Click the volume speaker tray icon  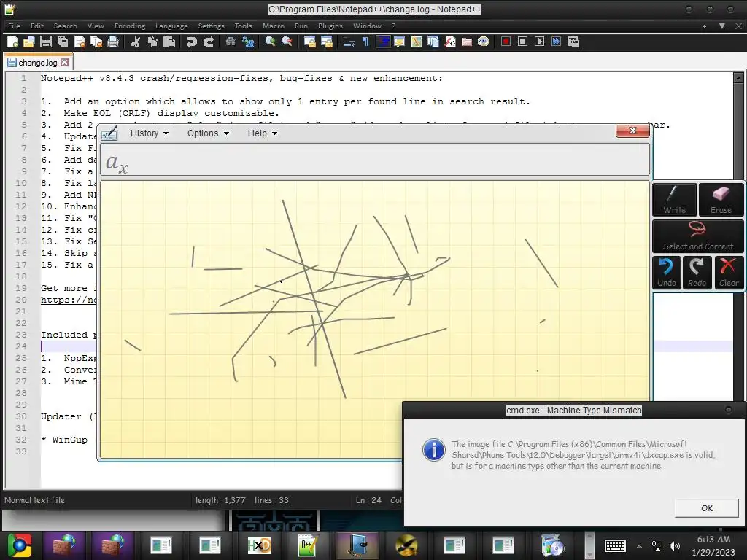675,545
